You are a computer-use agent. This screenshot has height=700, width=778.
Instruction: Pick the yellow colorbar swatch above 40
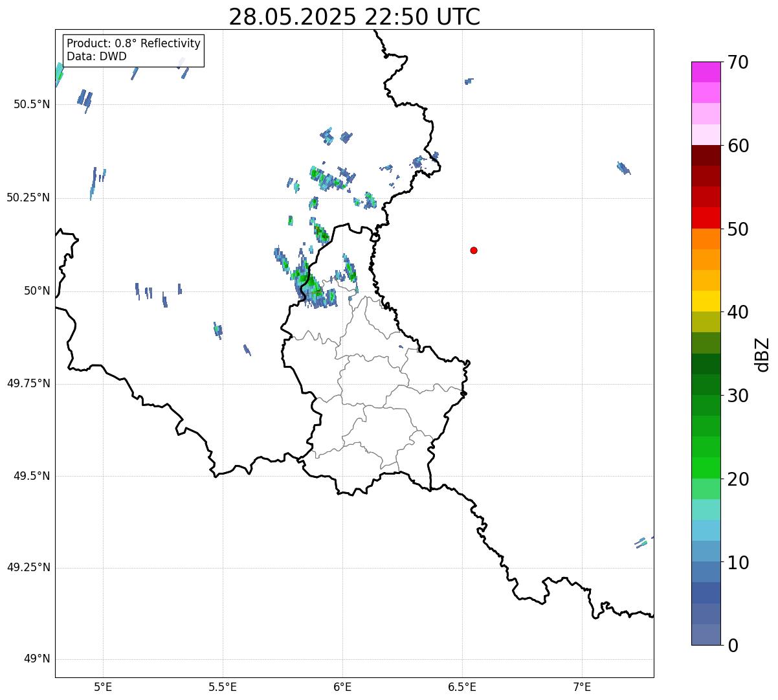pos(706,301)
